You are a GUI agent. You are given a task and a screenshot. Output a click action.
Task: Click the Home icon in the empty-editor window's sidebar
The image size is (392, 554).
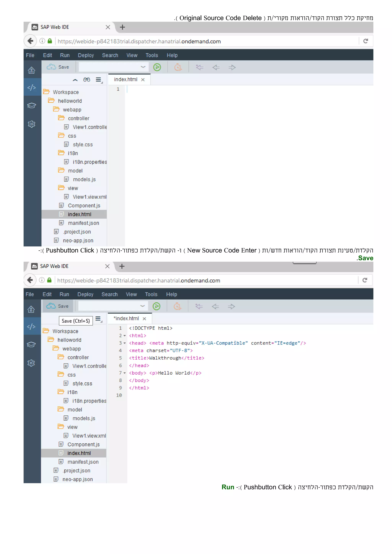point(31,70)
